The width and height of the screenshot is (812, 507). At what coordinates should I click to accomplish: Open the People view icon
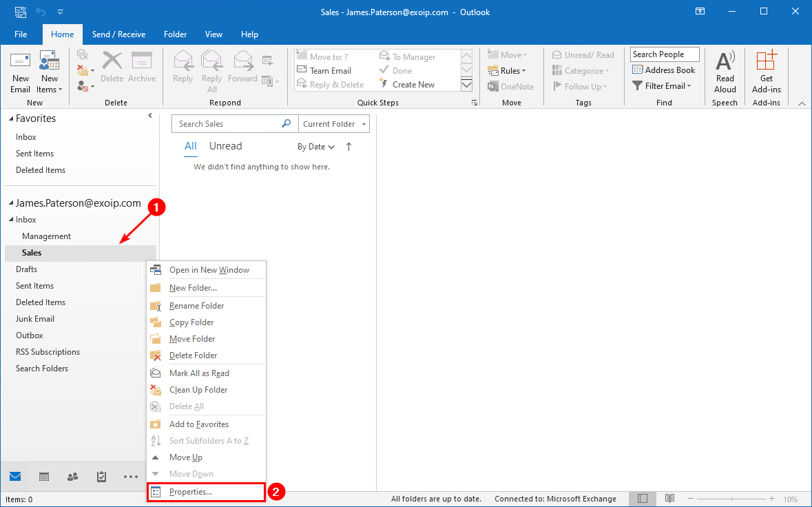(x=72, y=476)
